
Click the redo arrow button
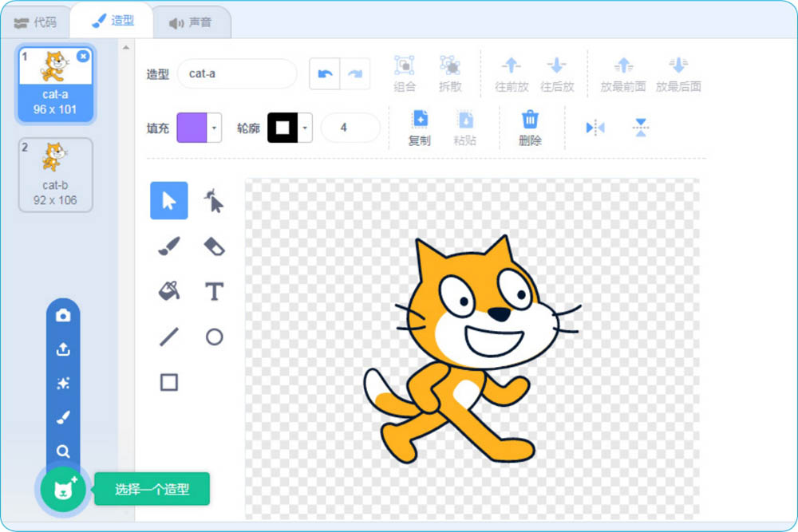pyautogui.click(x=355, y=73)
